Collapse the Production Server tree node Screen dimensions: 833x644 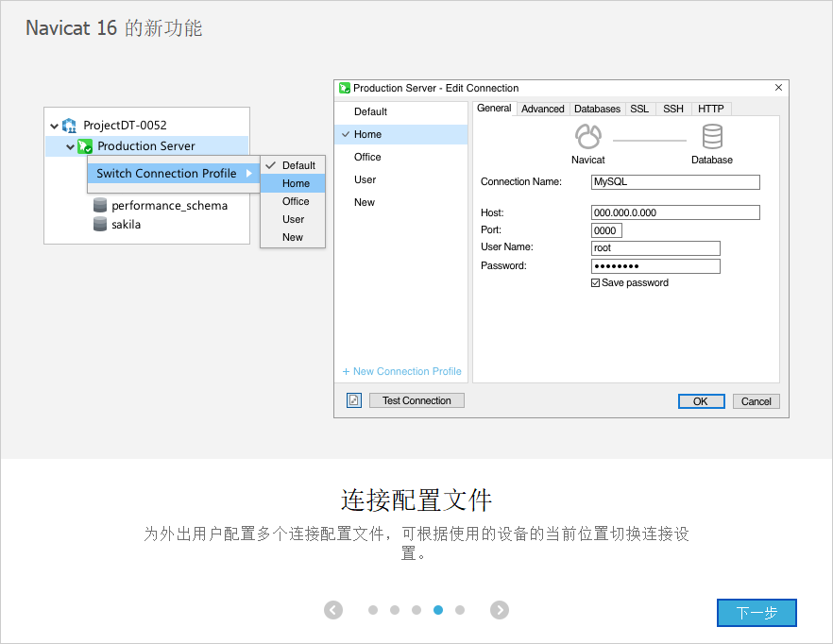[70, 146]
